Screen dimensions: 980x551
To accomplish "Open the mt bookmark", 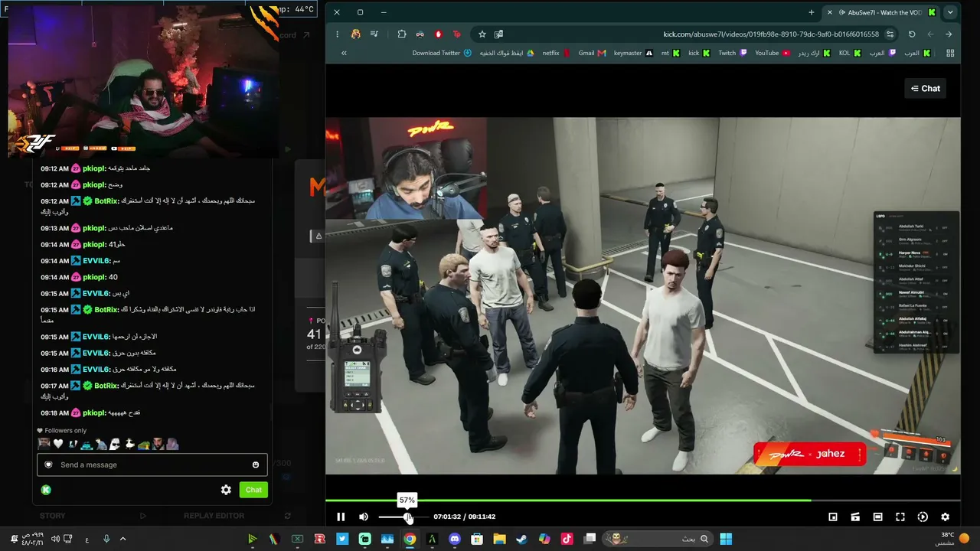I will tap(671, 53).
